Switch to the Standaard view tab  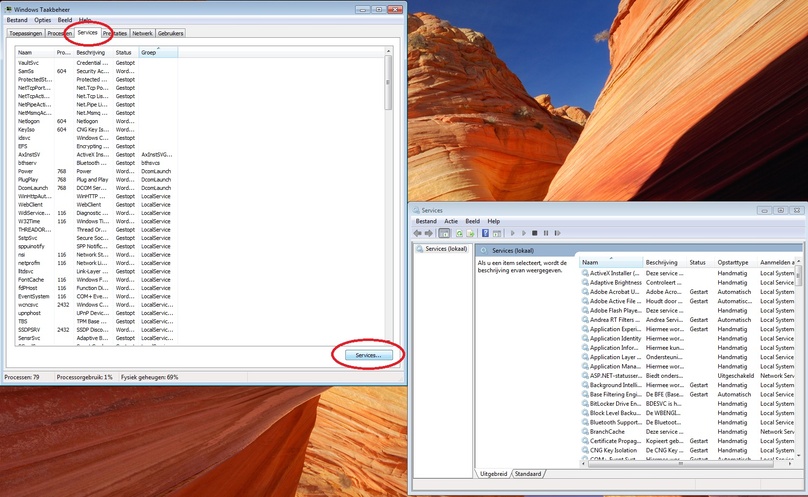coord(528,473)
